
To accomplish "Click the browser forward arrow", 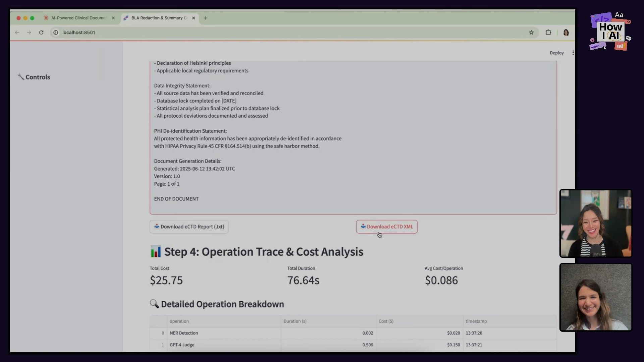I will coord(29,33).
